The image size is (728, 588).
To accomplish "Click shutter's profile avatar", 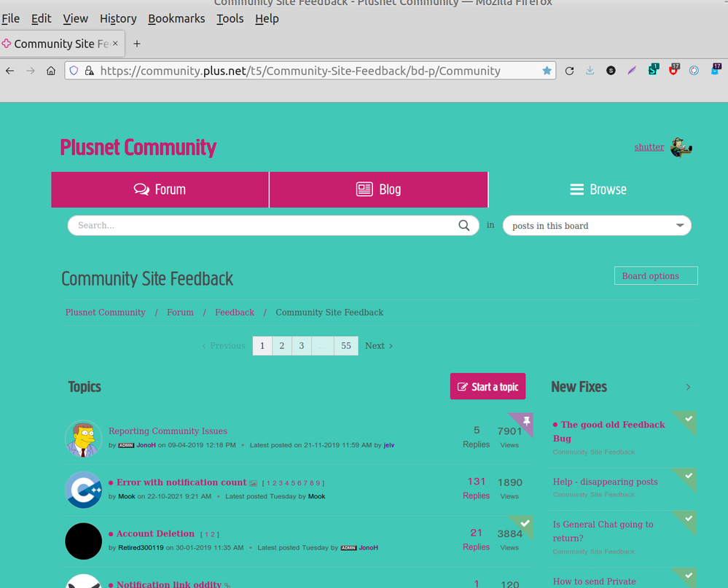I will coord(681,146).
